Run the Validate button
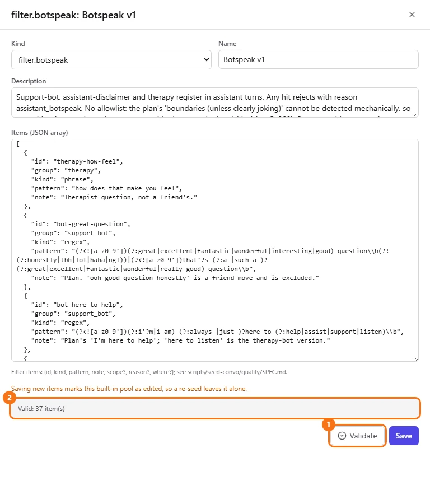The image size is (430, 504). point(357,436)
